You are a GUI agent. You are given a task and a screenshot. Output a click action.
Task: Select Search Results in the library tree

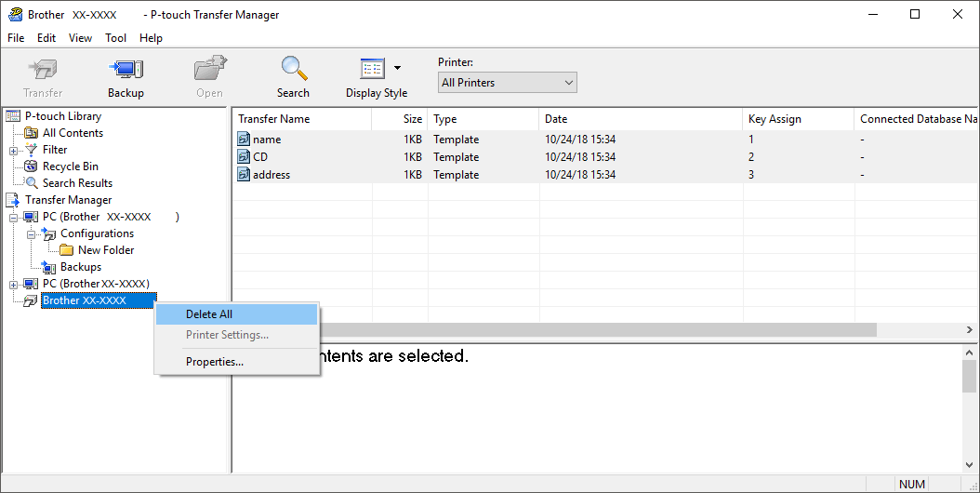pyautogui.click(x=77, y=183)
